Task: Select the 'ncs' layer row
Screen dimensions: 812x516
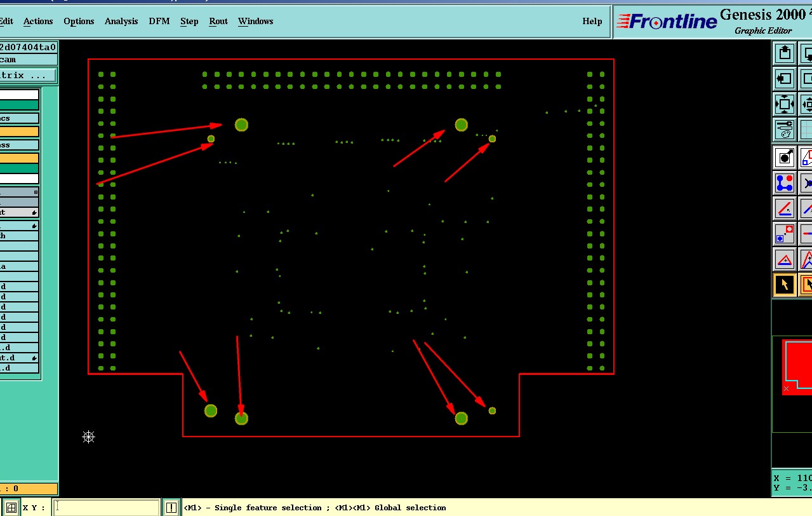Action: (x=19, y=118)
